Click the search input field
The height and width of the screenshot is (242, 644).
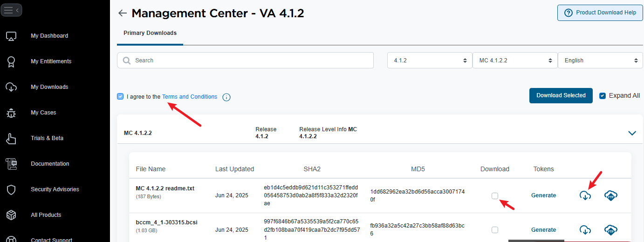point(245,60)
